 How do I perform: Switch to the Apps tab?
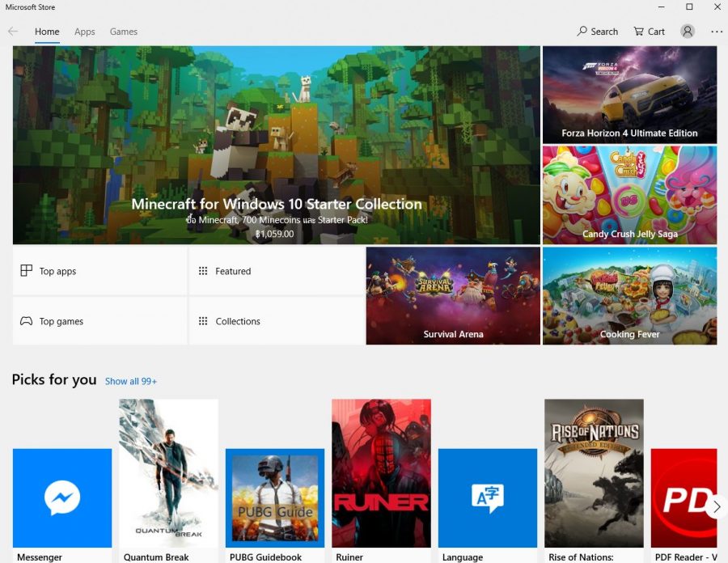point(84,32)
